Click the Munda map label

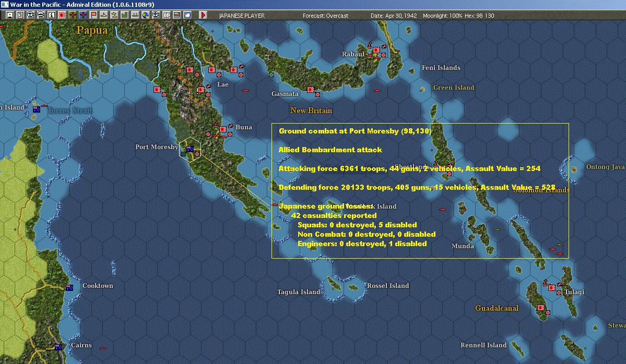pyautogui.click(x=463, y=246)
